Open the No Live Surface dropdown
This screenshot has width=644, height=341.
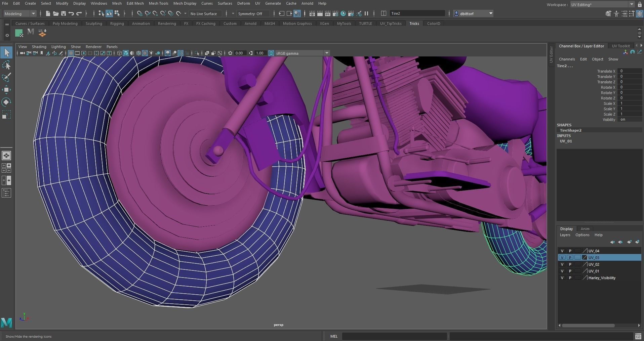tap(205, 14)
